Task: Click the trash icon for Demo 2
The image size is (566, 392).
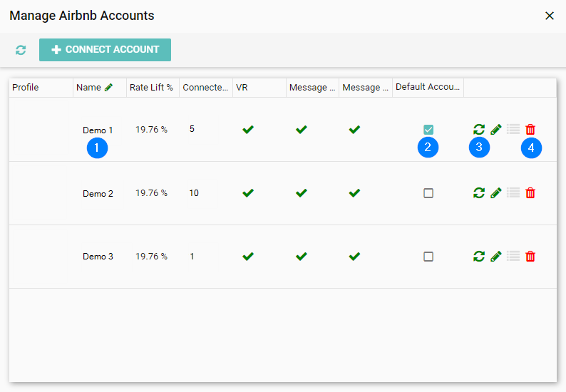Action: [530, 193]
